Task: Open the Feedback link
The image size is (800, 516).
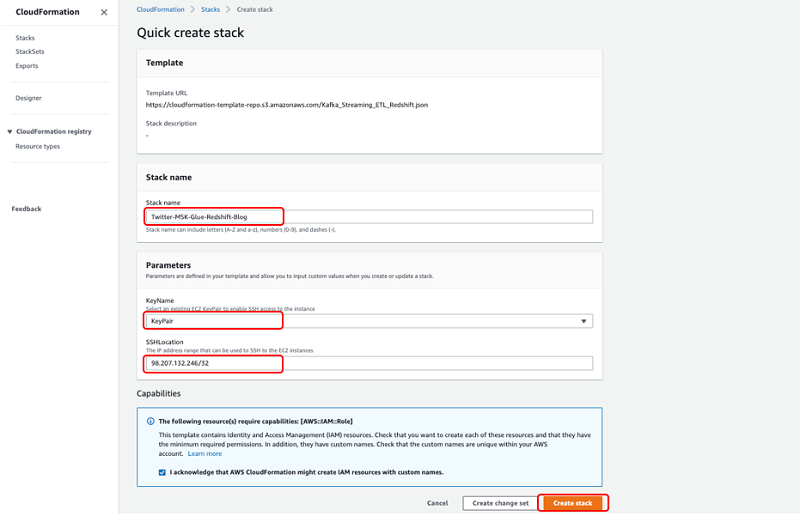Action: (x=27, y=209)
